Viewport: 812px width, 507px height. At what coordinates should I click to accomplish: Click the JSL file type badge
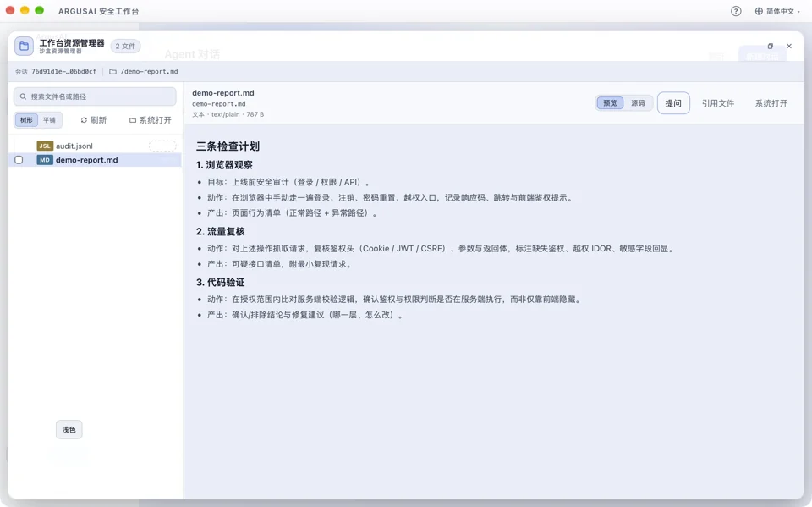click(45, 146)
